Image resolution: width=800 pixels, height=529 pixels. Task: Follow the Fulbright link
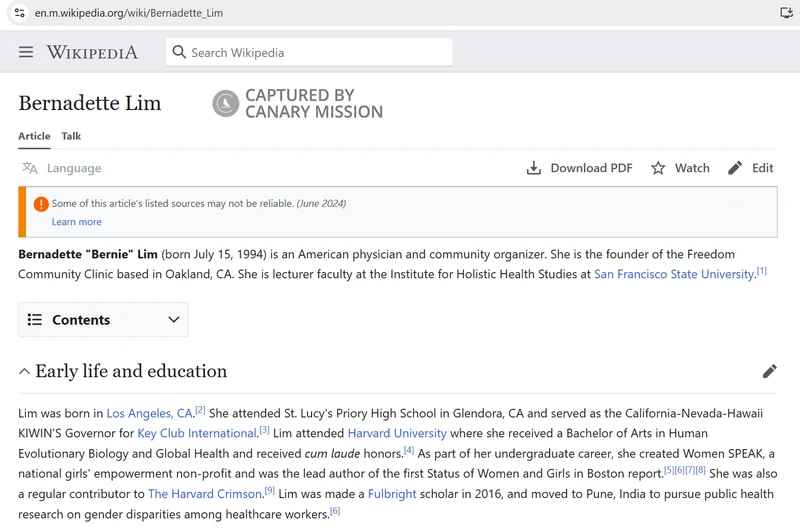pos(392,494)
